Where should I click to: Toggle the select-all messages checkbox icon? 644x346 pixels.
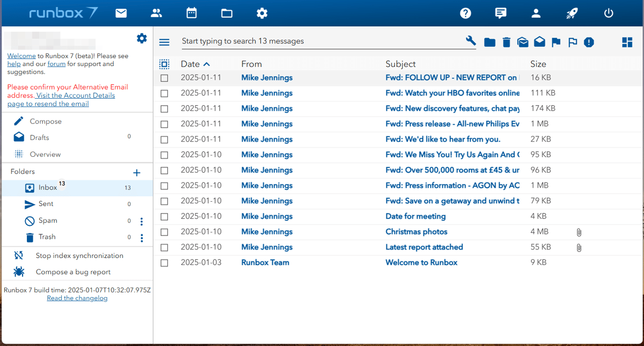(164, 64)
